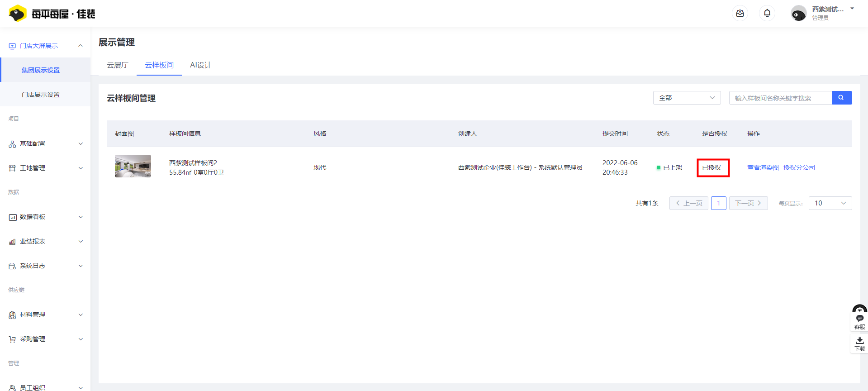868x391 pixels.
Task: Click the 材料管理 icon
Action: pyautogui.click(x=12, y=315)
